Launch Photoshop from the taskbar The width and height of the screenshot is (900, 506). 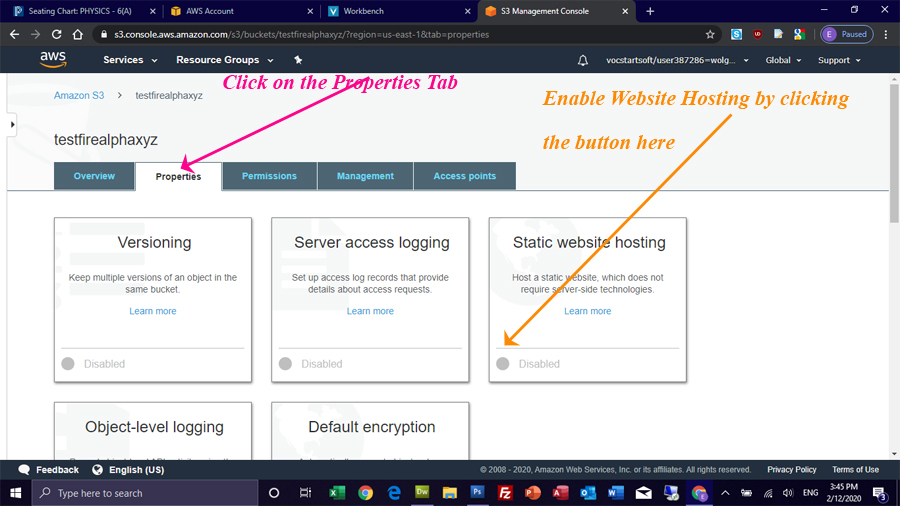477,493
